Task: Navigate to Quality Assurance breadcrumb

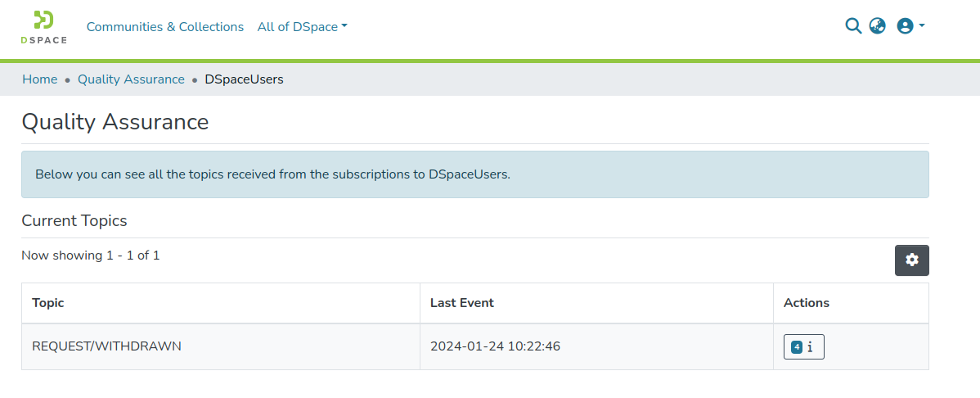Action: [x=131, y=79]
